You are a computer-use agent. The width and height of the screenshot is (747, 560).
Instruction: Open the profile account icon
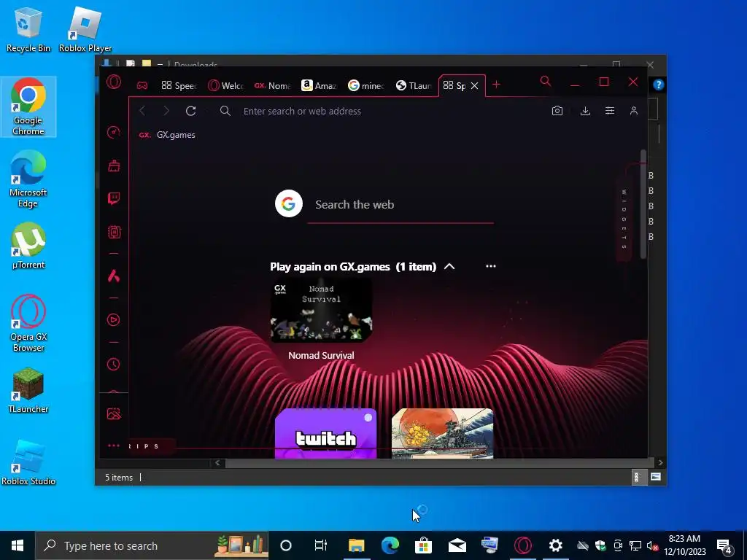tap(634, 111)
